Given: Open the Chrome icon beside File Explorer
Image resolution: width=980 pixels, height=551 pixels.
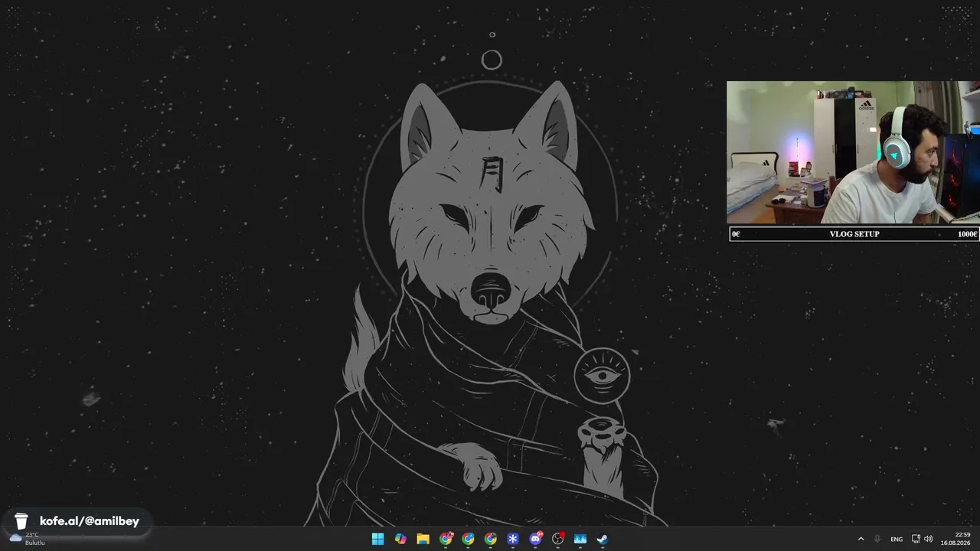Looking at the screenshot, I should pos(446,539).
